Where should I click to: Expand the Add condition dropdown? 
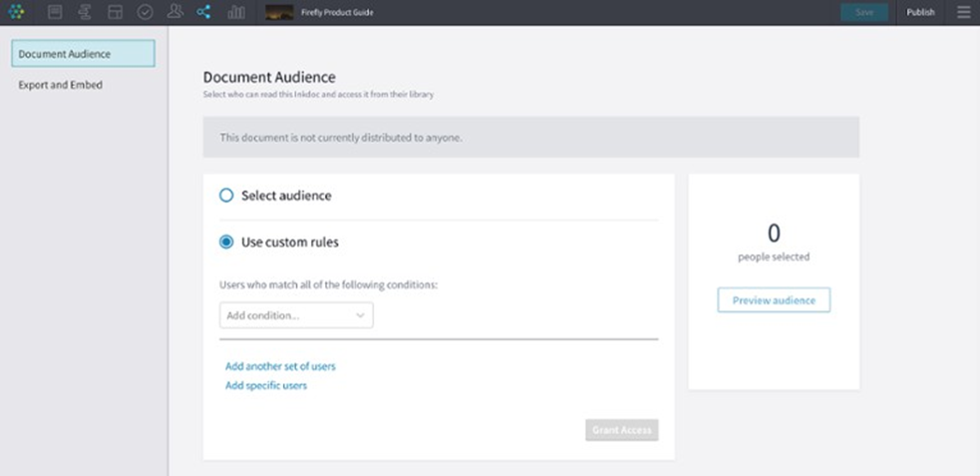pyautogui.click(x=296, y=315)
